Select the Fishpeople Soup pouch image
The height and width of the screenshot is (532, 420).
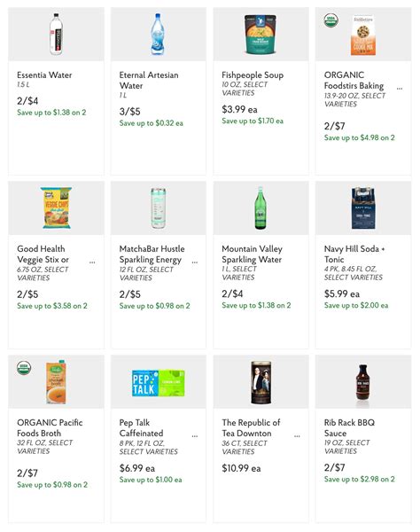point(261,35)
